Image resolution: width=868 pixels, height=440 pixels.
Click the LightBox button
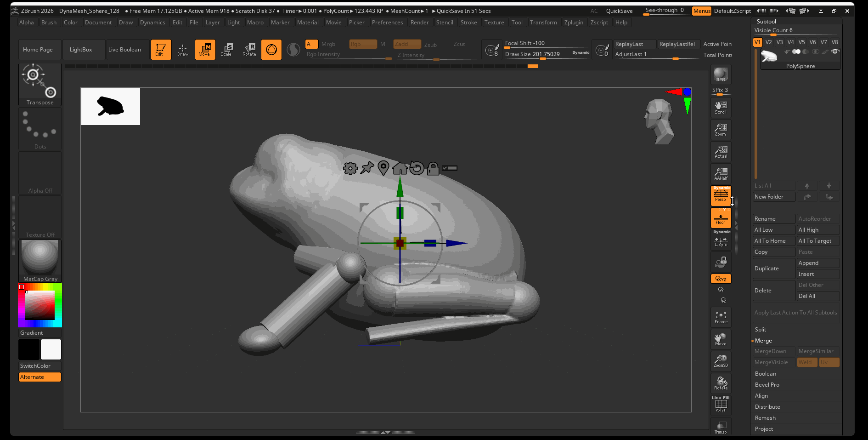(x=81, y=50)
